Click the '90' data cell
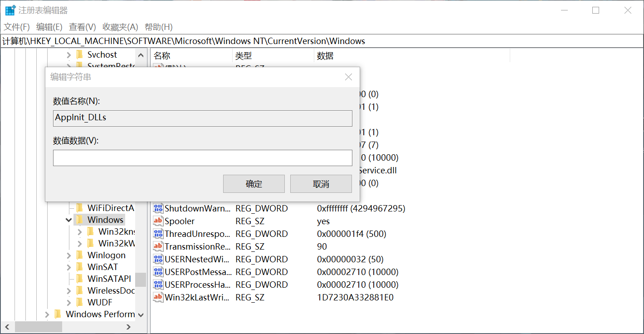The image size is (644, 334). coord(322,246)
